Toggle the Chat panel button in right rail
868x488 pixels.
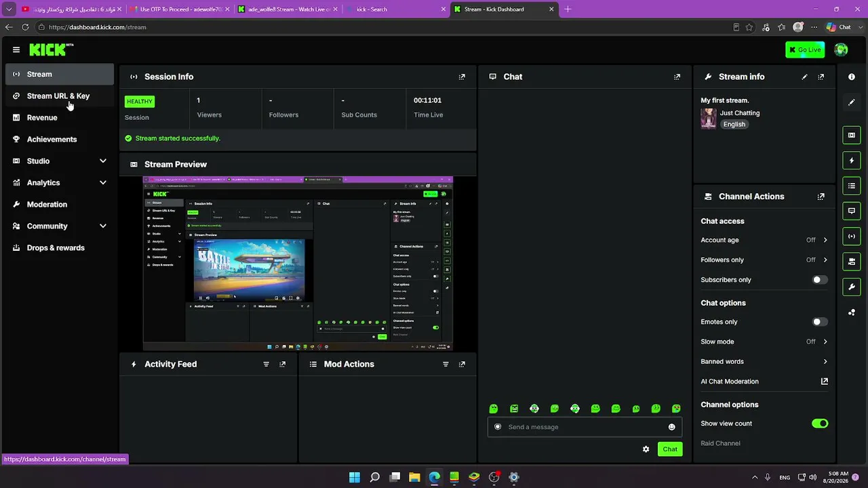click(852, 211)
